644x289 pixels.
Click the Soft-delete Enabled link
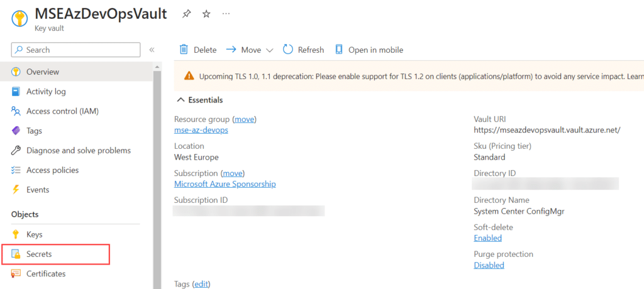[x=487, y=238]
